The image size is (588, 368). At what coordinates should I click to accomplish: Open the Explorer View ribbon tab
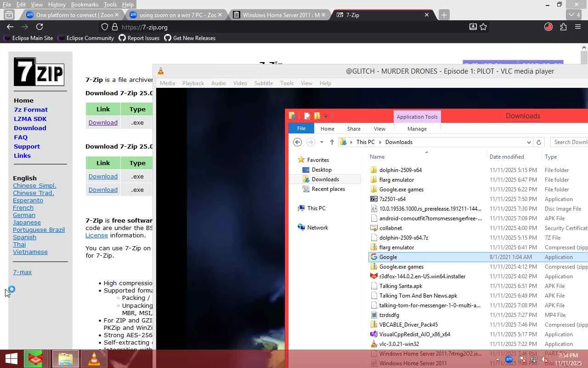tap(379, 129)
